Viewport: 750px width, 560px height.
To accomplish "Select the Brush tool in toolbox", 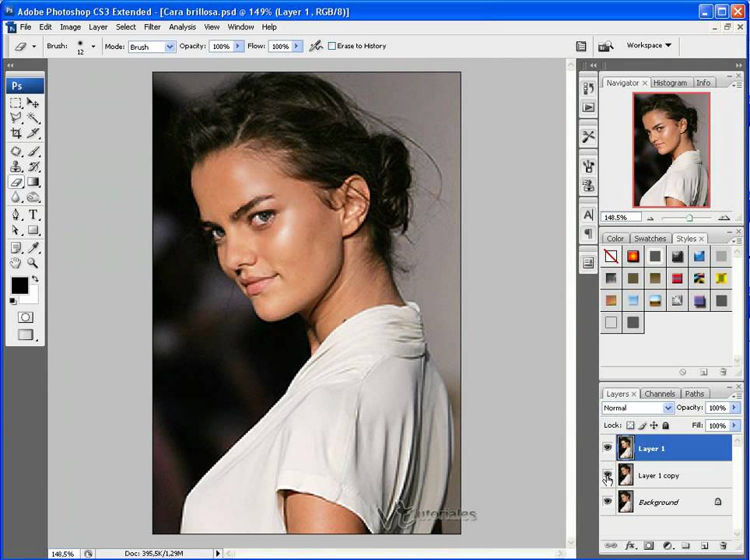I will coord(33,152).
